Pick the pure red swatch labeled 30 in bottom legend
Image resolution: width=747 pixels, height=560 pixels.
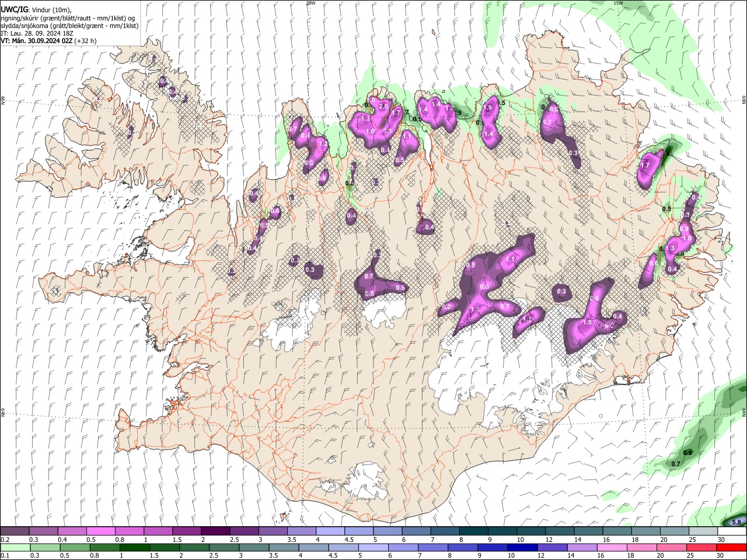(x=731, y=548)
